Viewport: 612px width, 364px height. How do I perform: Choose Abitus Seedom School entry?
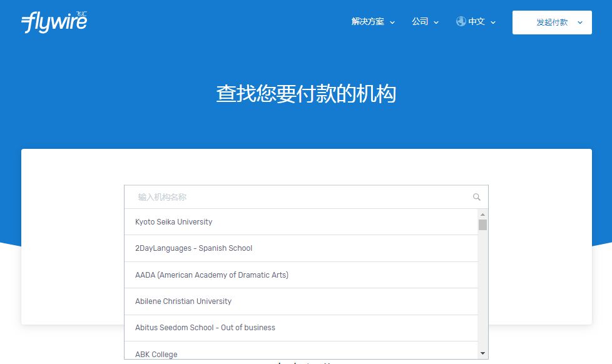pos(205,327)
